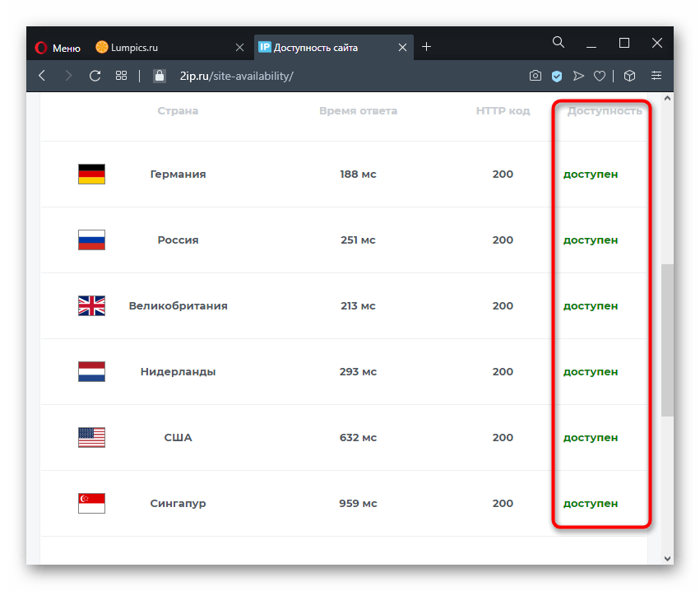Click the 293 мс response time
This screenshot has width=700, height=591.
coord(358,372)
